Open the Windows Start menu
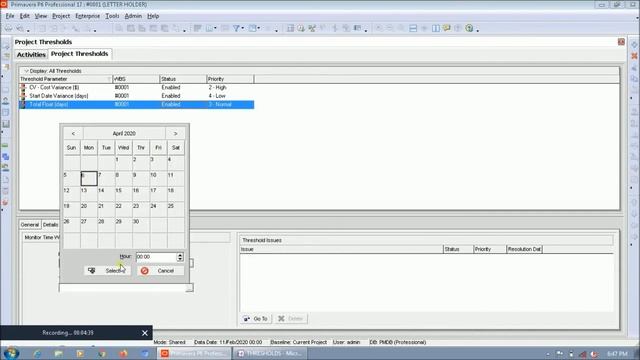Viewport: 640px width, 360px height. (11, 353)
